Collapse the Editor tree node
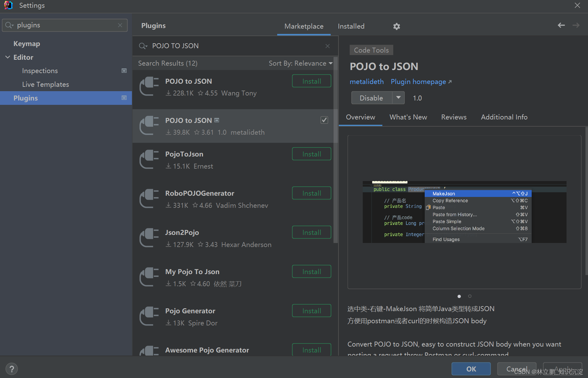Image resolution: width=588 pixels, height=378 pixels. (x=8, y=57)
